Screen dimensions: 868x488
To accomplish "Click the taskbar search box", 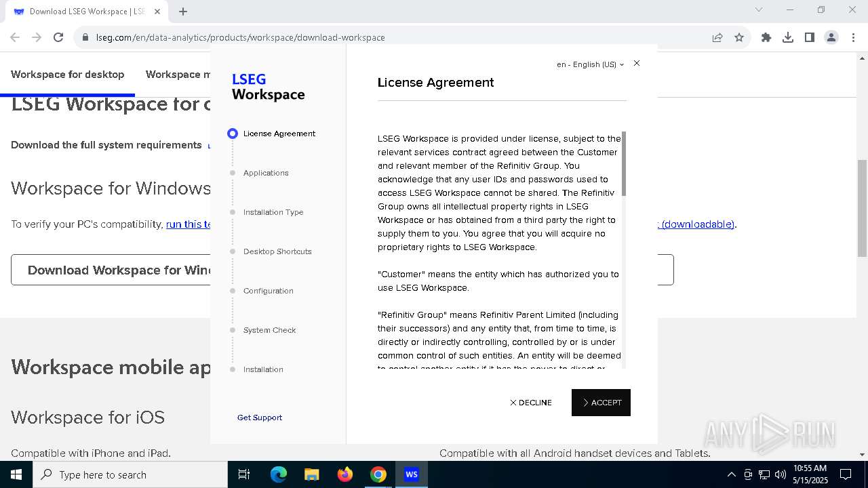I will pos(130,474).
